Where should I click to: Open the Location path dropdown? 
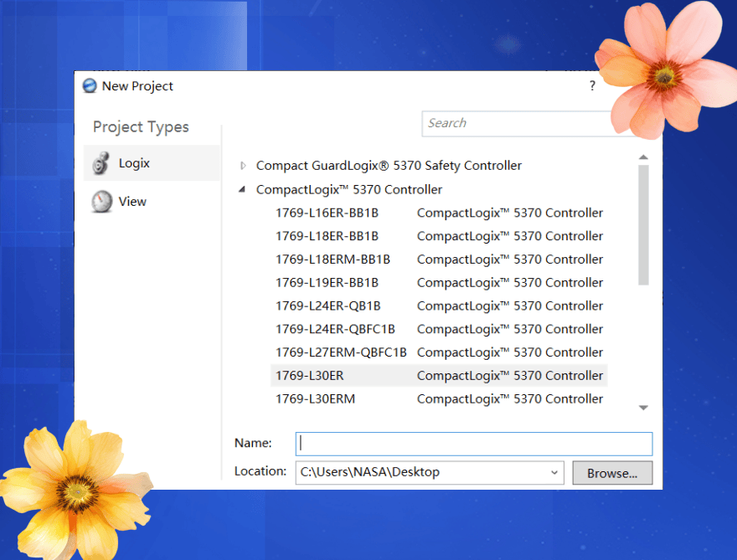pyautogui.click(x=554, y=472)
